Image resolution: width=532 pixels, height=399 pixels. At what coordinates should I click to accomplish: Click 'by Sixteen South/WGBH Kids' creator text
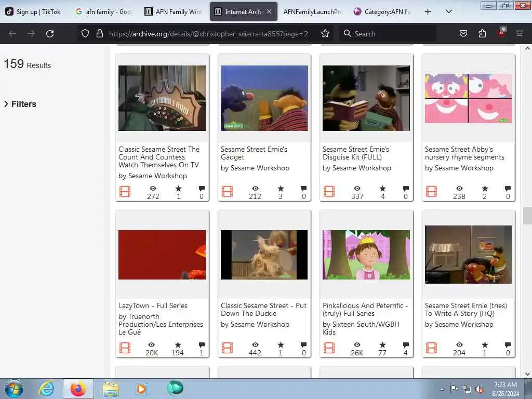pos(361,328)
